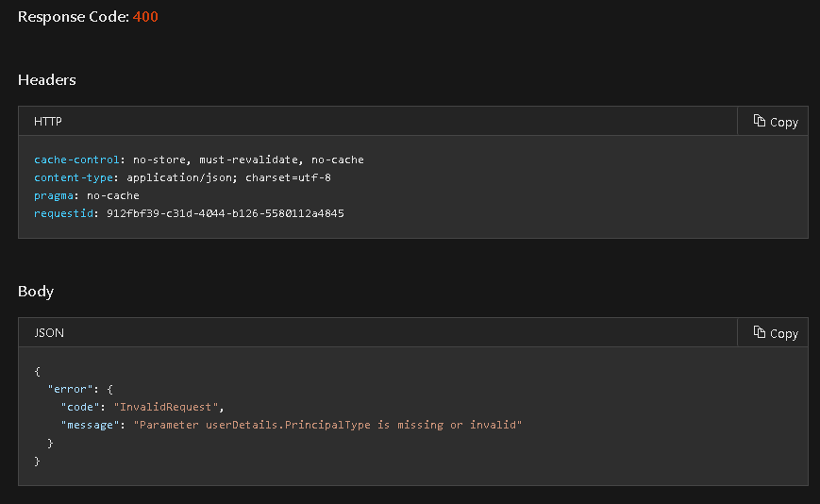Click the Parameter userDetails.PrincipalType error message
This screenshot has height=504, width=820.
click(x=327, y=425)
